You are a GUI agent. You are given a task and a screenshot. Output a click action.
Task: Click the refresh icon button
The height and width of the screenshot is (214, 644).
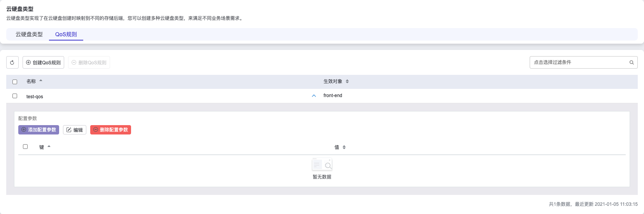[12, 62]
